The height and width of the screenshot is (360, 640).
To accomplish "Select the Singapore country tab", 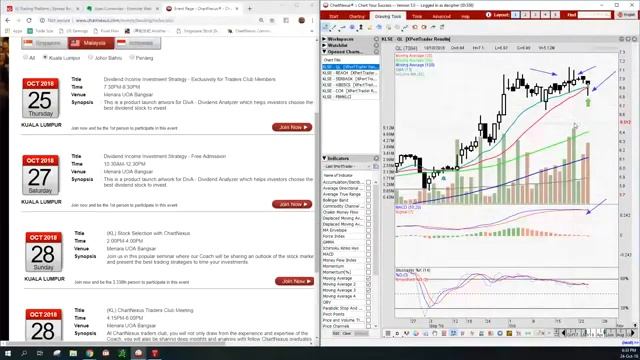I will click(44, 43).
